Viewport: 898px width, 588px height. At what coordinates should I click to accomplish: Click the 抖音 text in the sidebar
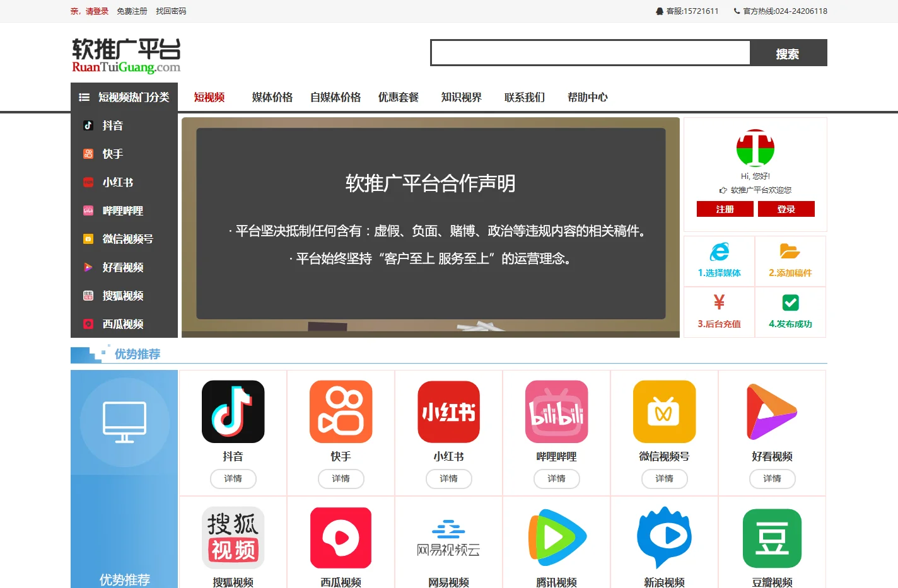113,125
